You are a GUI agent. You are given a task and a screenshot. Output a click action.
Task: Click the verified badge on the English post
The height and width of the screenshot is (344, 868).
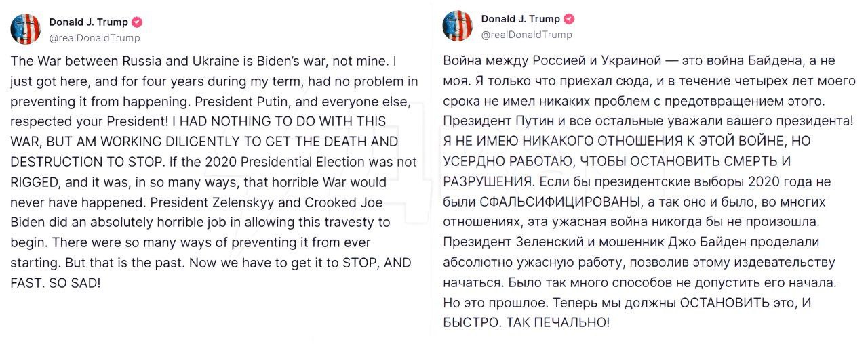coord(137,22)
